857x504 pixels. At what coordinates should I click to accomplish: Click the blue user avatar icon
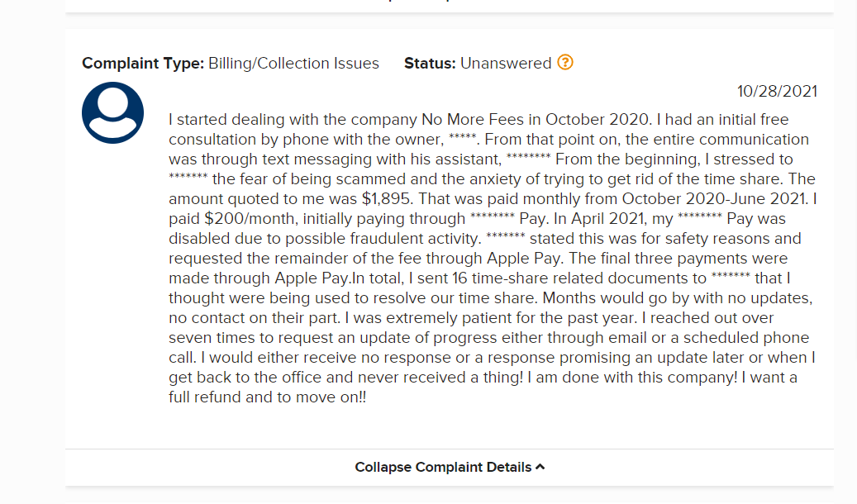pyautogui.click(x=112, y=112)
